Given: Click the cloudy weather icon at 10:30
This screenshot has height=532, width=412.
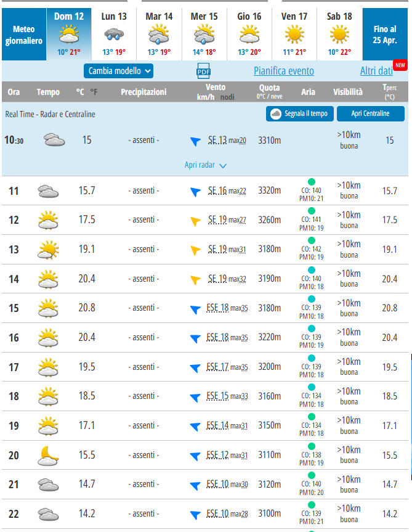Looking at the screenshot, I should 54,141.
